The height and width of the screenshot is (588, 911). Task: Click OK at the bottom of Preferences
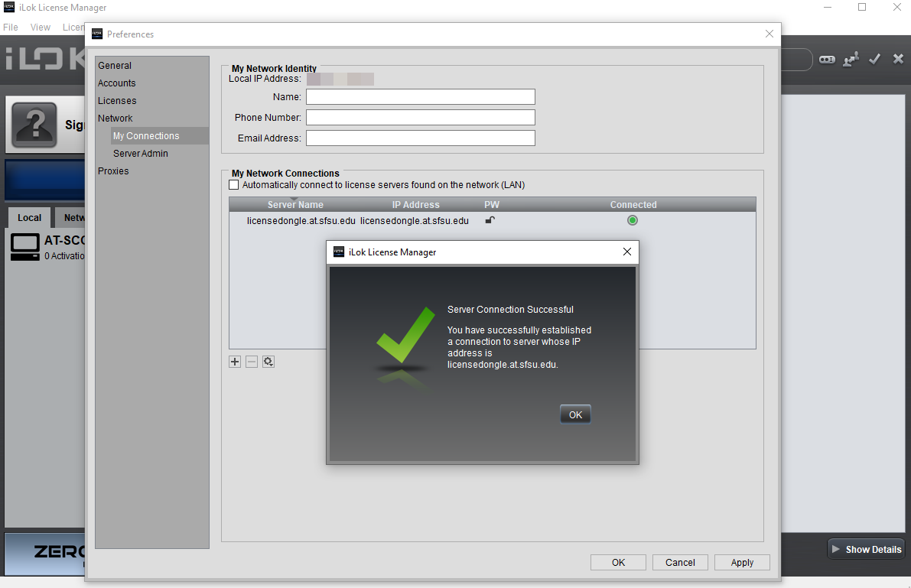click(x=618, y=563)
